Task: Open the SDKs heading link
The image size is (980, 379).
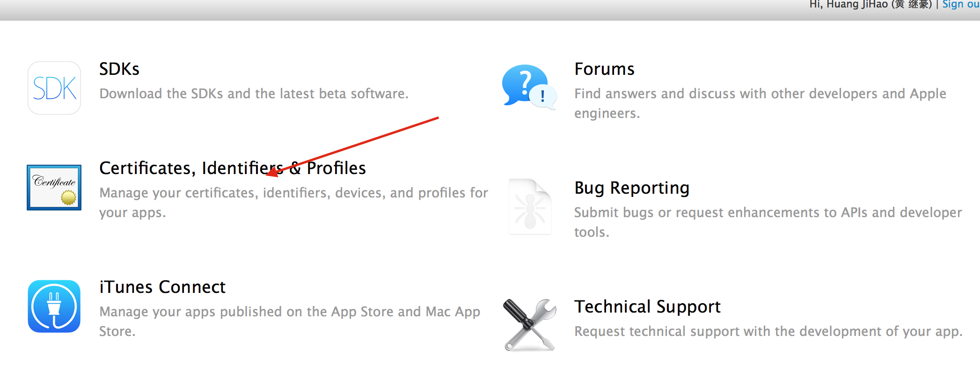Action: [x=119, y=69]
